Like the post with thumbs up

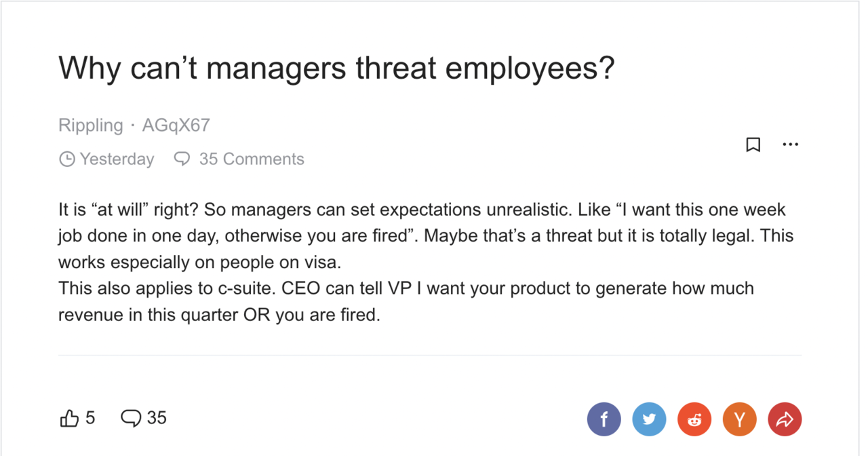coord(70,419)
